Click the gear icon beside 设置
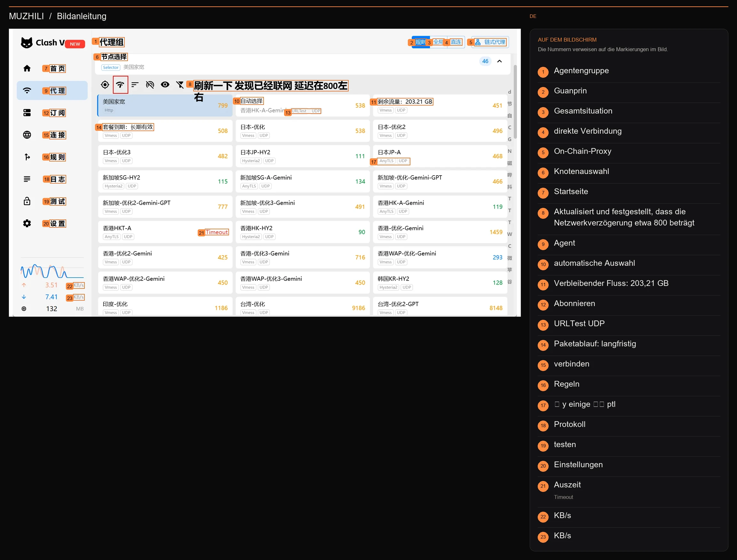 27,223
